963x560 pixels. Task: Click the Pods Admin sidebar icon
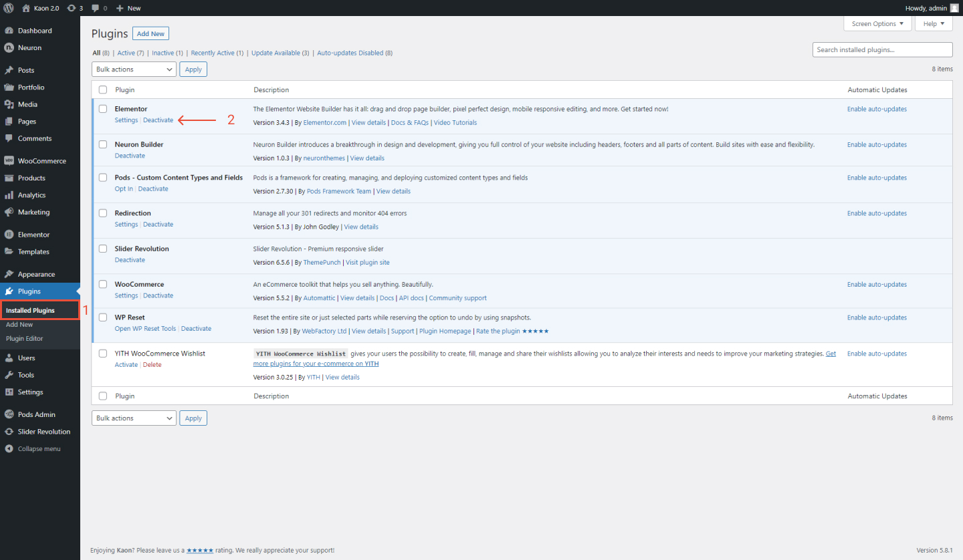pos(9,414)
